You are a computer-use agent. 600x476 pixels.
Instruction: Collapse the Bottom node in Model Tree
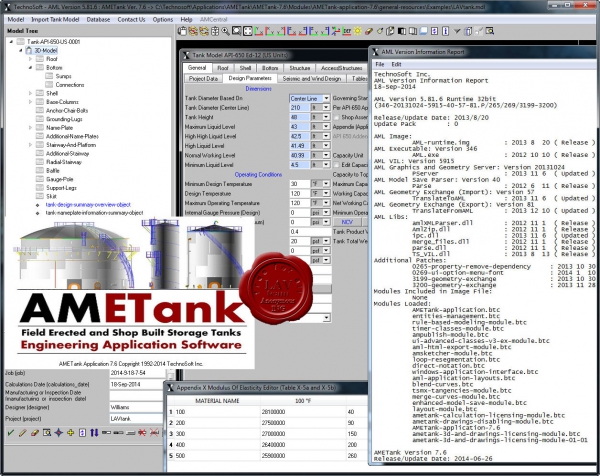pyautogui.click(x=30, y=68)
